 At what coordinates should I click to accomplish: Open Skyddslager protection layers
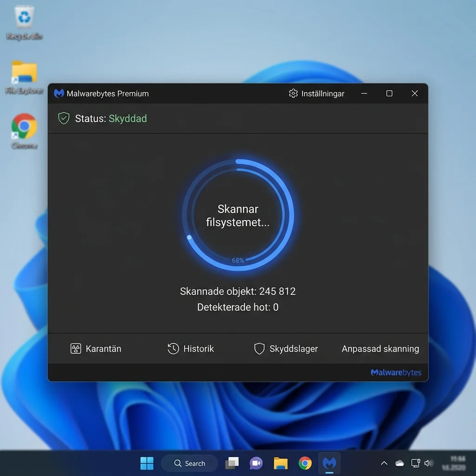(x=286, y=349)
